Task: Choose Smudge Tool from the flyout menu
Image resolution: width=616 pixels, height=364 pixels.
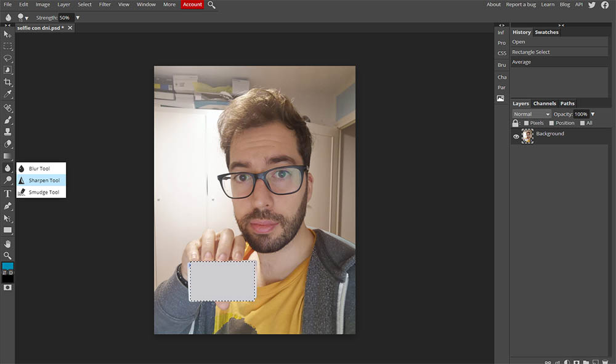Action: pos(43,192)
